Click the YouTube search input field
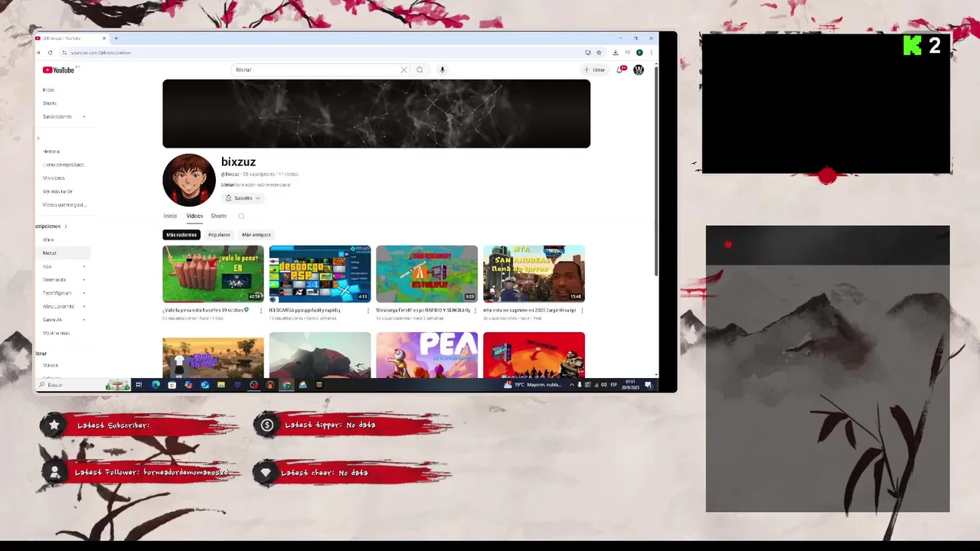980x551 pixels. [x=318, y=70]
